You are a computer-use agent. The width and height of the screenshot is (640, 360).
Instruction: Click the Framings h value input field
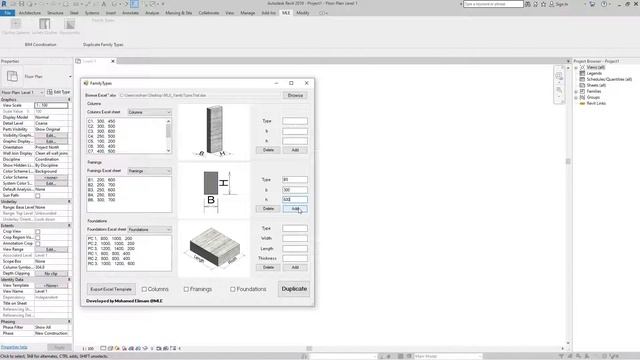coord(295,200)
